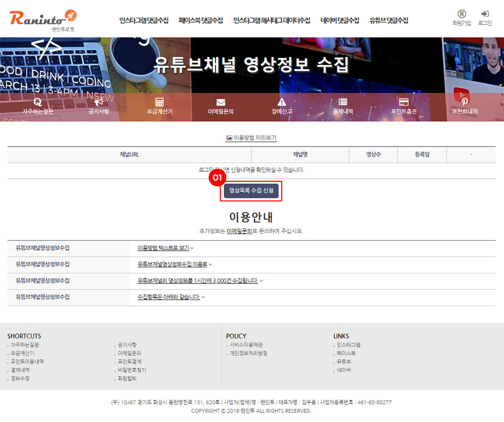
Task: Click 채널명 column header
Action: [x=300, y=155]
